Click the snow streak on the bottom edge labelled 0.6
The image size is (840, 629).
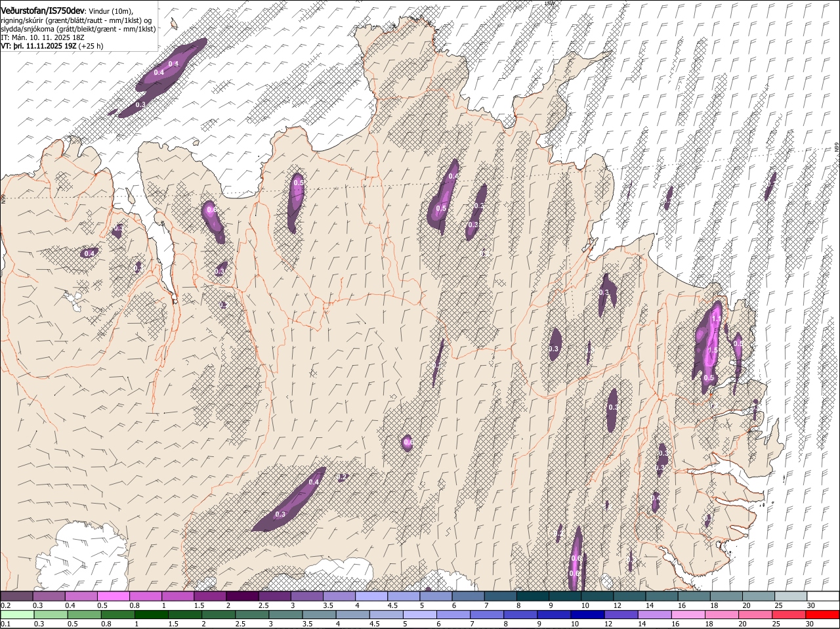tap(576, 558)
